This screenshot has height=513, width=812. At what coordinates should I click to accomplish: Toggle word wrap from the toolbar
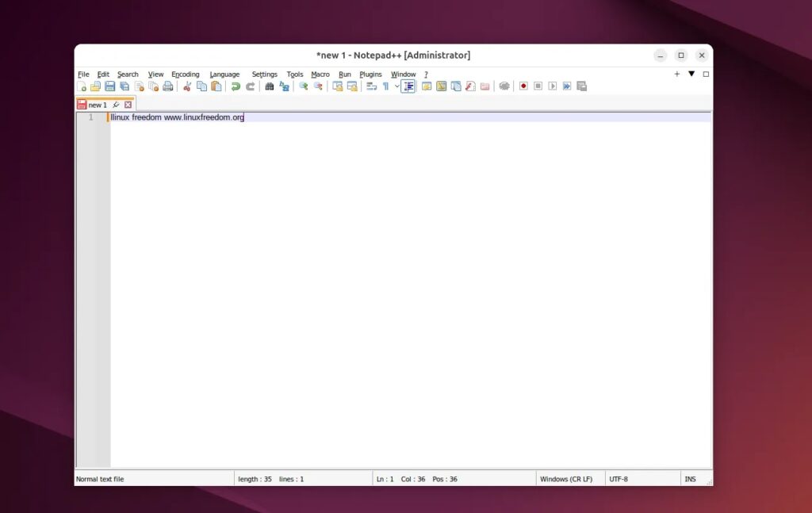point(372,86)
